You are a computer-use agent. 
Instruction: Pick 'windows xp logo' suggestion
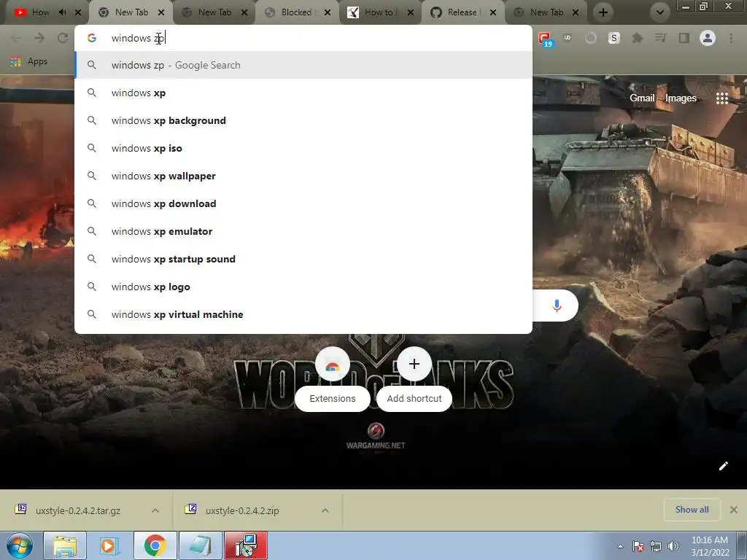point(303,287)
